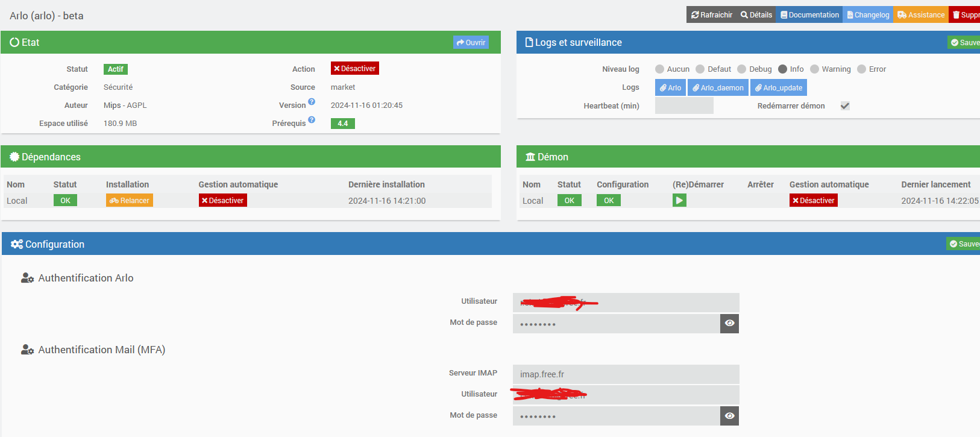Disable automatic management of the Démon
Screen dimensions: 980x437
(814, 201)
